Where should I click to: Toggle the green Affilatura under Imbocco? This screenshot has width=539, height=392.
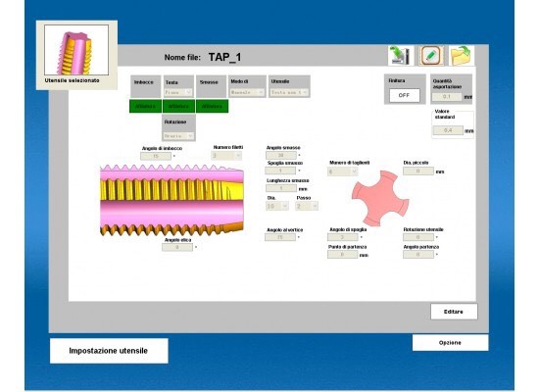145,106
